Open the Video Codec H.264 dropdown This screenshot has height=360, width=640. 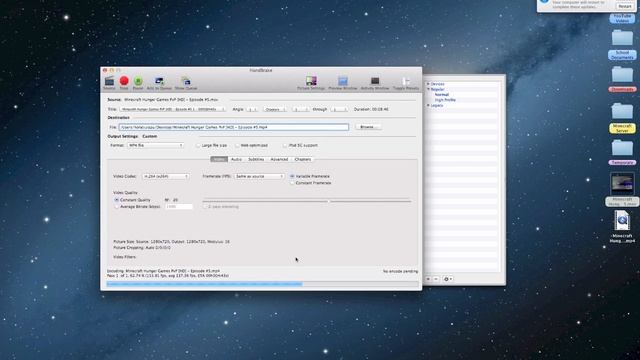click(x=165, y=176)
